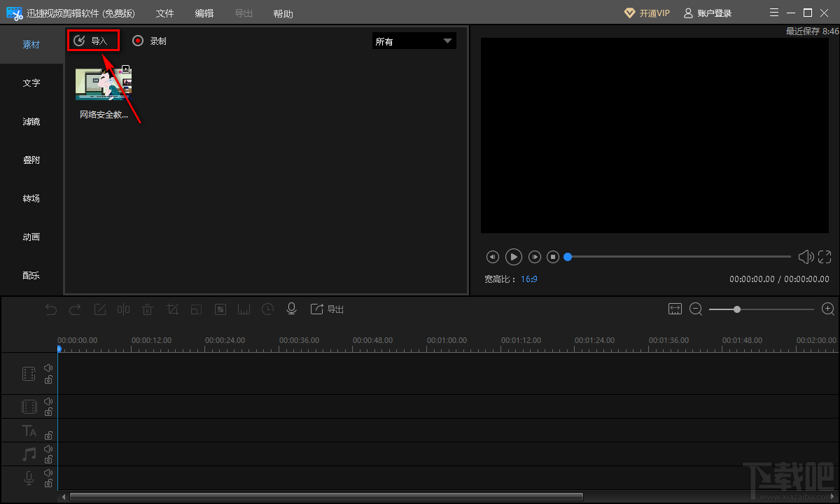Screen dimensions: 840x504
Task: Start recording with the 录制 button
Action: tap(149, 41)
